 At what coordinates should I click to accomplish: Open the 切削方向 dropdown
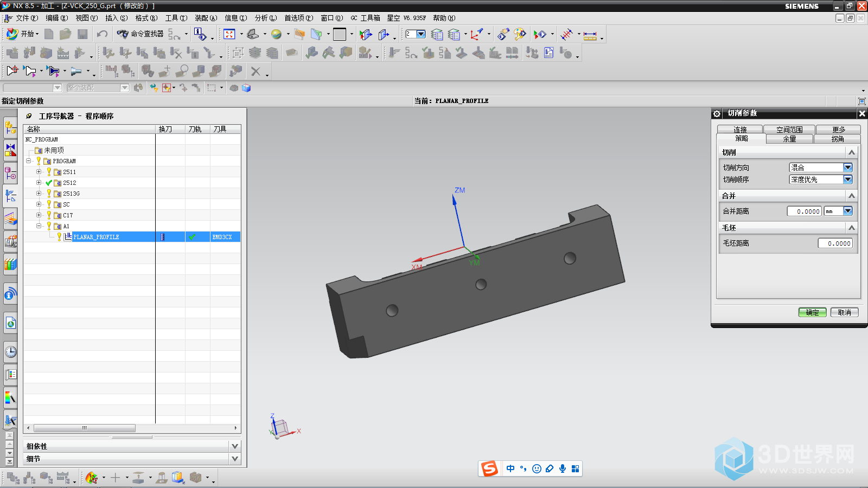pyautogui.click(x=847, y=168)
